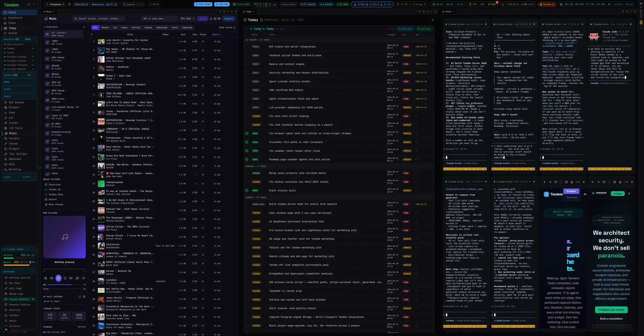
Task: Click Configure your system button
Action: 611,310
